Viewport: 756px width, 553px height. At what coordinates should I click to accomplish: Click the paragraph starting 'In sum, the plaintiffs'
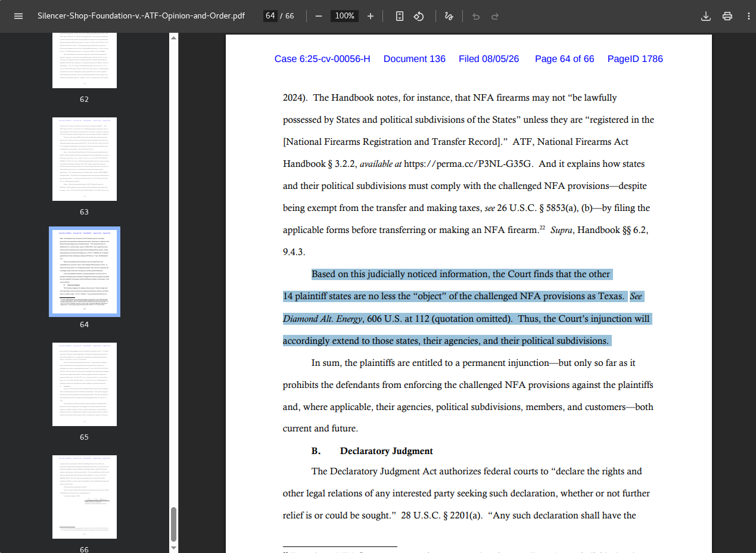click(x=468, y=396)
